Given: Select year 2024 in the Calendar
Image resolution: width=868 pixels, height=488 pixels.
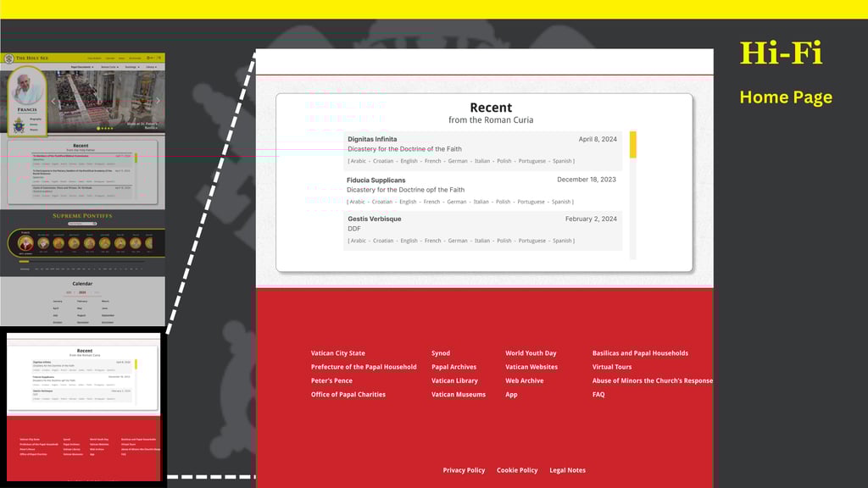Looking at the screenshot, I should tap(82, 292).
